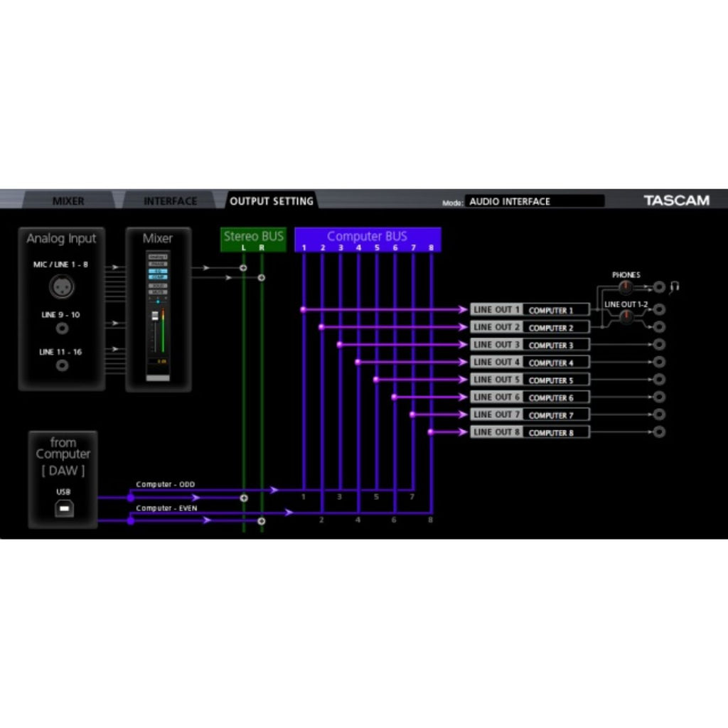Click the LINE OUT 6 label
This screenshot has height=728, width=728.
coord(496,397)
